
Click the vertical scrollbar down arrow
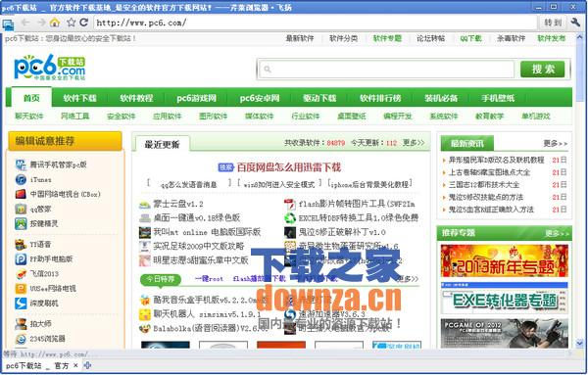580,343
